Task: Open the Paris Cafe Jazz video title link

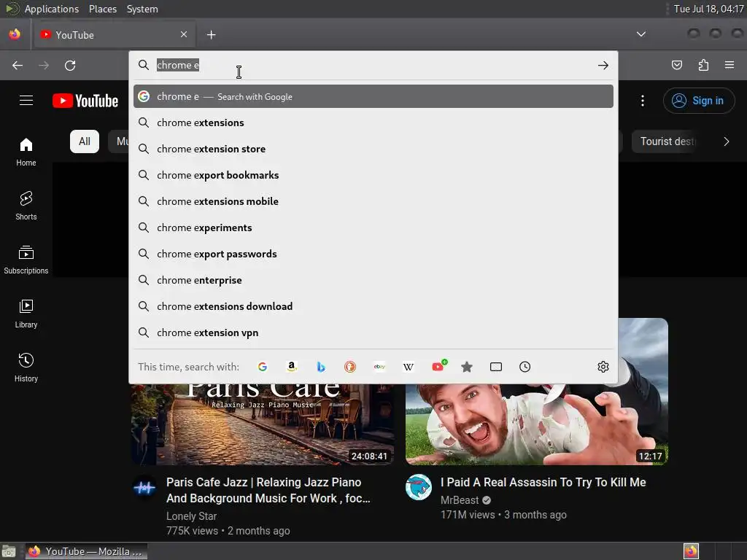Action: [268, 490]
